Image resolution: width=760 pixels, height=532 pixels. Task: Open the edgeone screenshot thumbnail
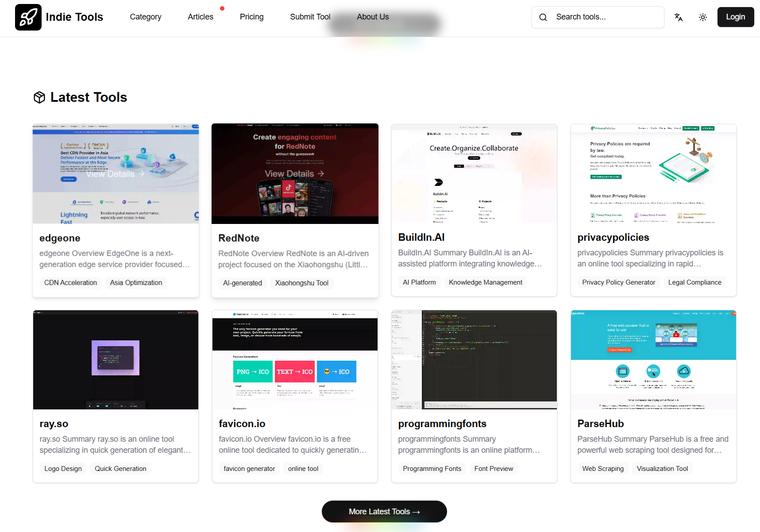(x=116, y=174)
